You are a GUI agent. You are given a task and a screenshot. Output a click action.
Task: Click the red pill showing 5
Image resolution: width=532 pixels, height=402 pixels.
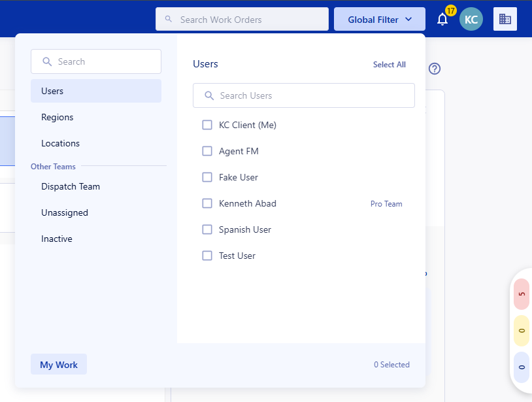(x=522, y=293)
